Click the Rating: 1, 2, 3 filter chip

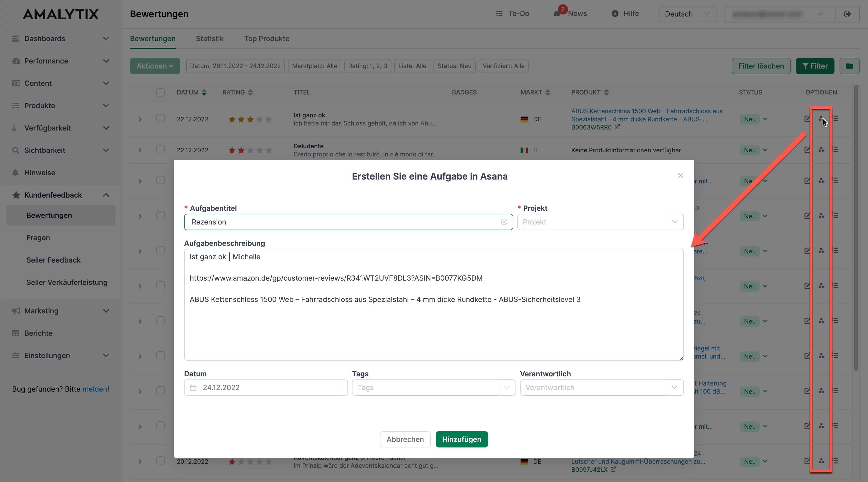[x=367, y=66]
